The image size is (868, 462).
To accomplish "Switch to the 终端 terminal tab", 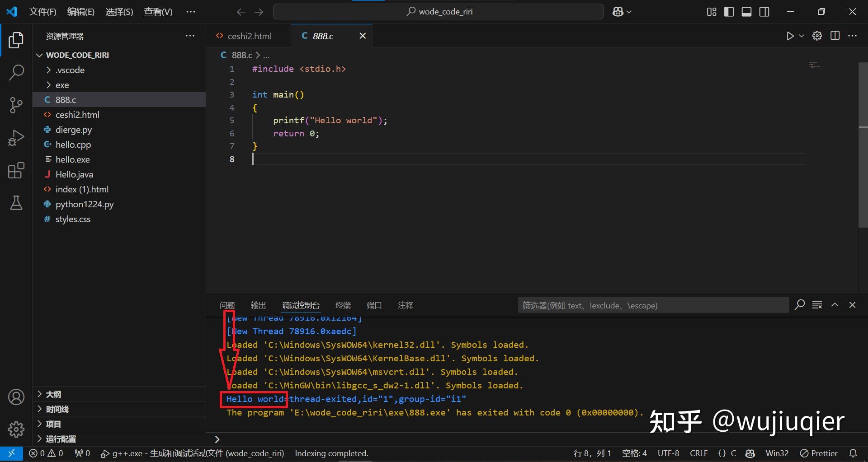I will pos(343,305).
